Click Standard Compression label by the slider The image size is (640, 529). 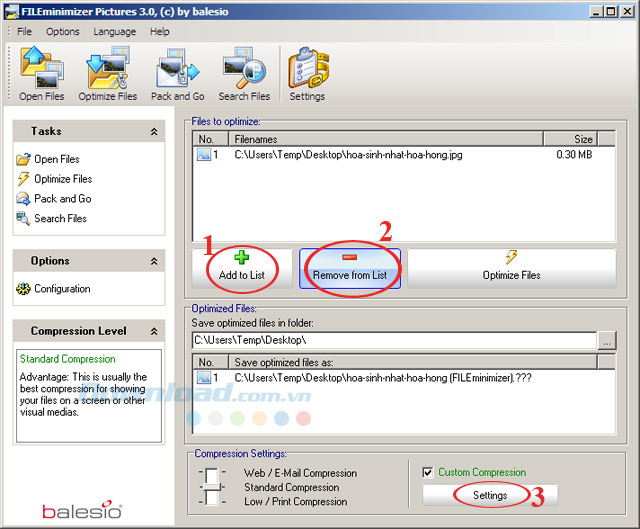pos(291,487)
